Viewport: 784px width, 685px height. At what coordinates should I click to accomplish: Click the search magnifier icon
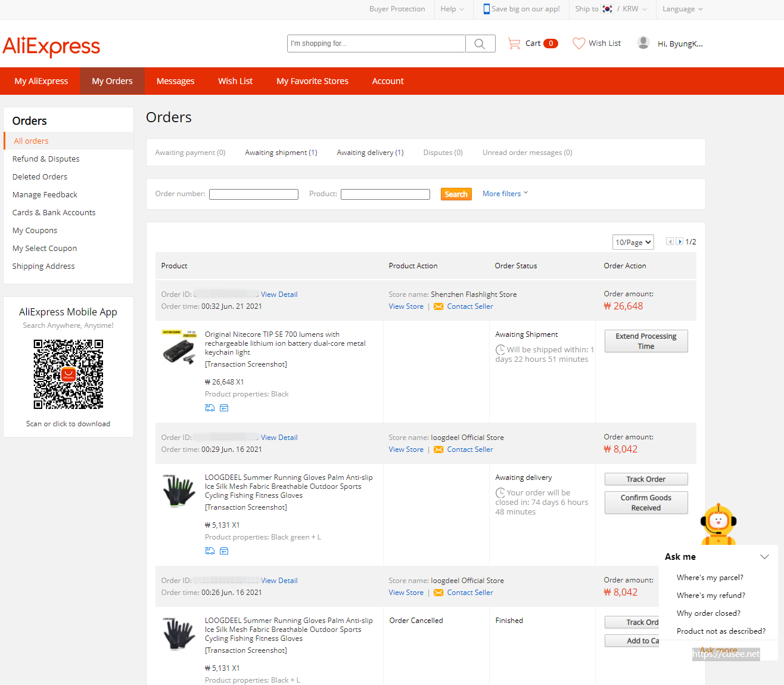tap(480, 44)
